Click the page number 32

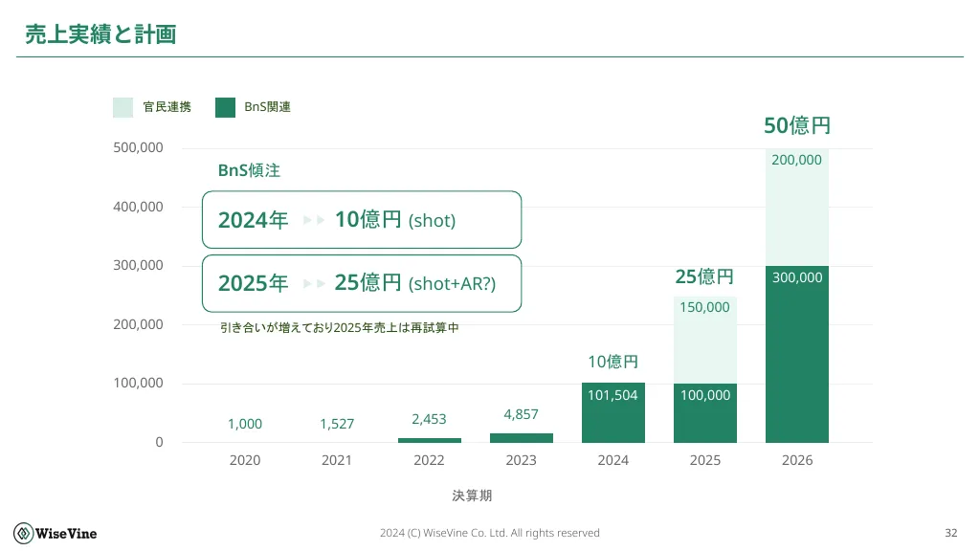(950, 533)
